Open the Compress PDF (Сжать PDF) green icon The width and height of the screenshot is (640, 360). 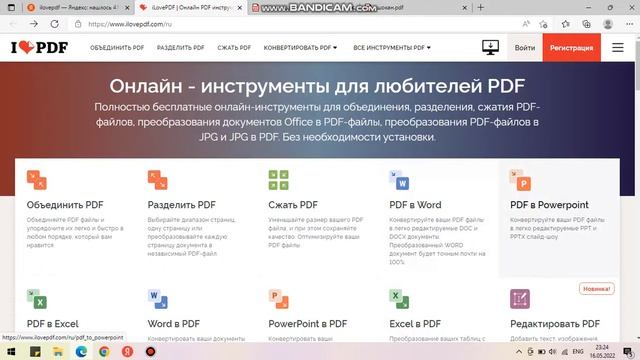tap(278, 180)
